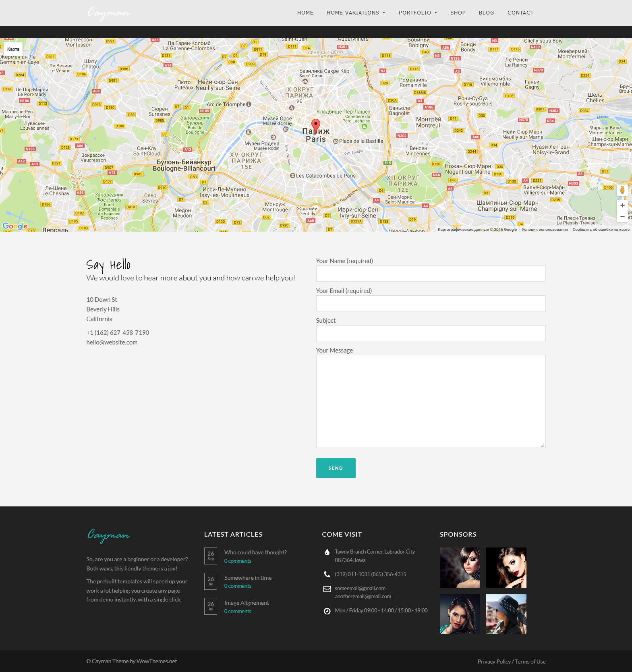
Task: Open the BLOG page
Action: [486, 13]
